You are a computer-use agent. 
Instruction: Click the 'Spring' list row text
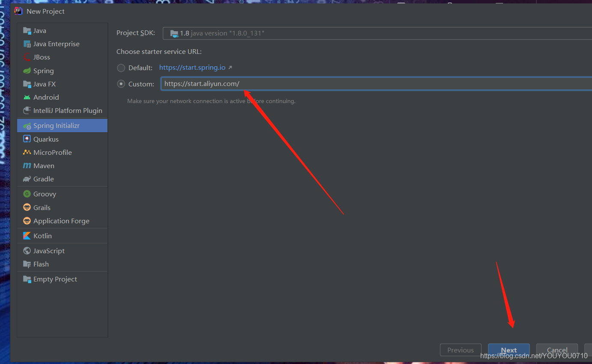[x=44, y=71]
